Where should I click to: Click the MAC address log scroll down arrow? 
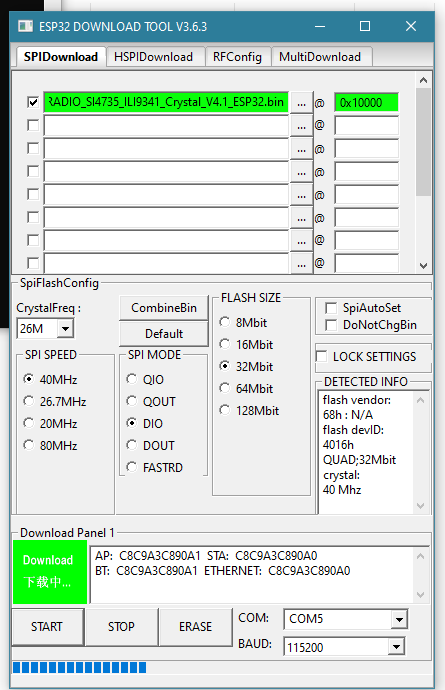pyautogui.click(x=420, y=595)
